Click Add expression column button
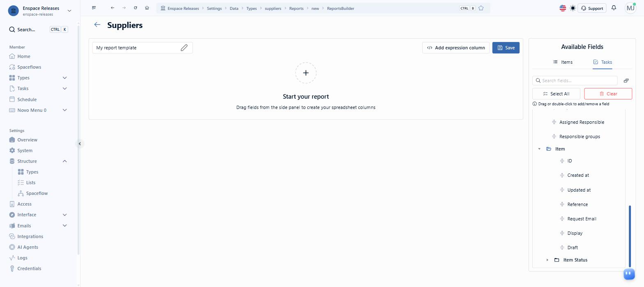 coord(456,48)
